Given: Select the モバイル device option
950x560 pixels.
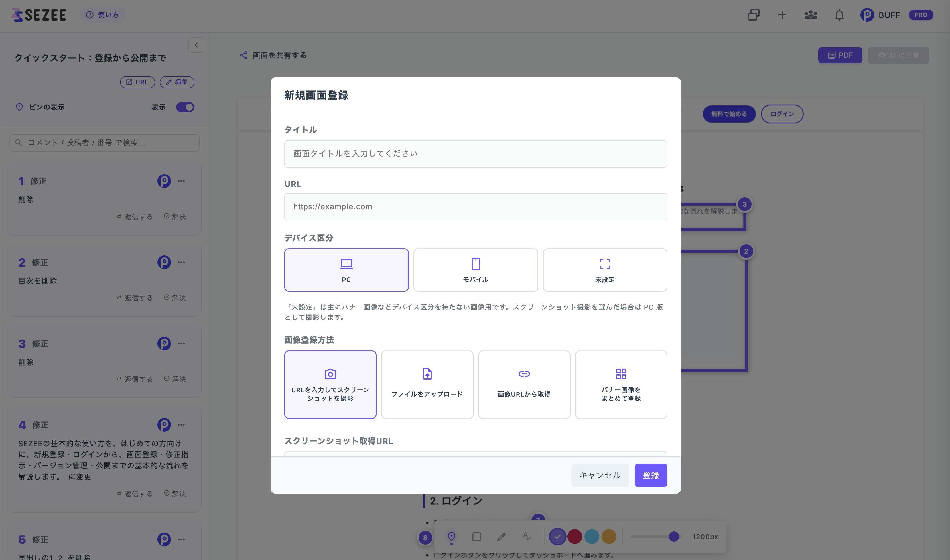Looking at the screenshot, I should (x=475, y=270).
